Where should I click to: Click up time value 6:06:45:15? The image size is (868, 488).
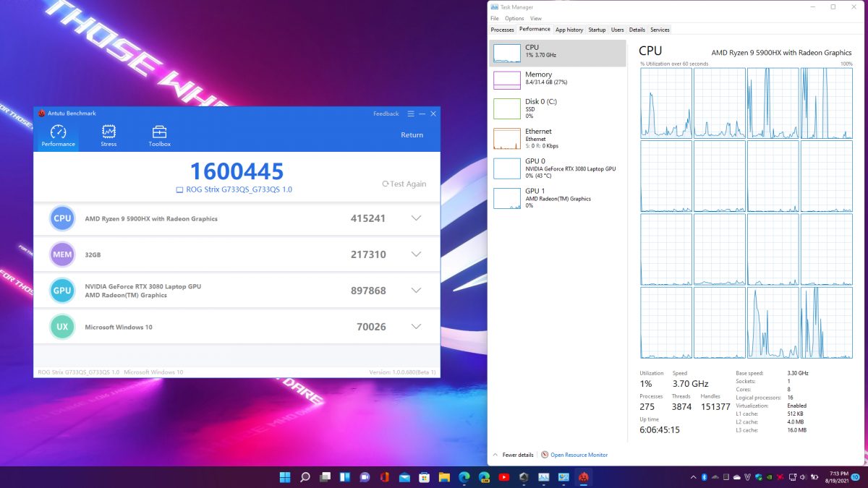(x=661, y=429)
